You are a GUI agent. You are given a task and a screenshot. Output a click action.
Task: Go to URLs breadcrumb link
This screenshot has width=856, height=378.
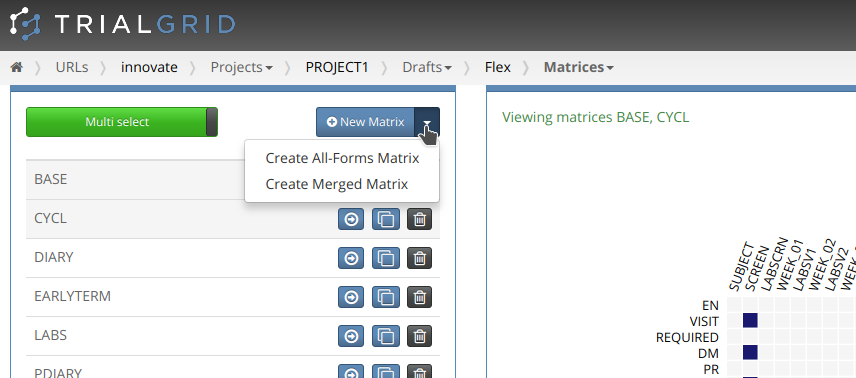click(x=72, y=67)
